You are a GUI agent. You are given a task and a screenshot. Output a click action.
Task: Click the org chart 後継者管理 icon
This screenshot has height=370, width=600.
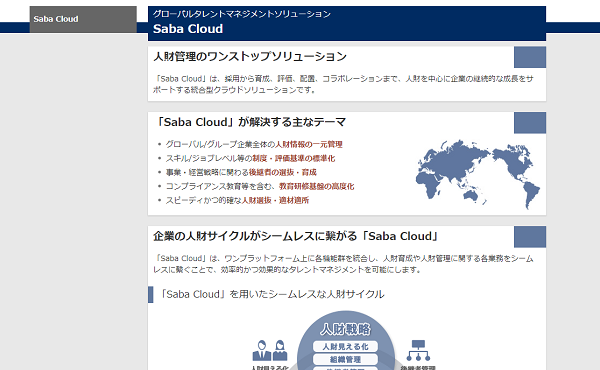418,350
